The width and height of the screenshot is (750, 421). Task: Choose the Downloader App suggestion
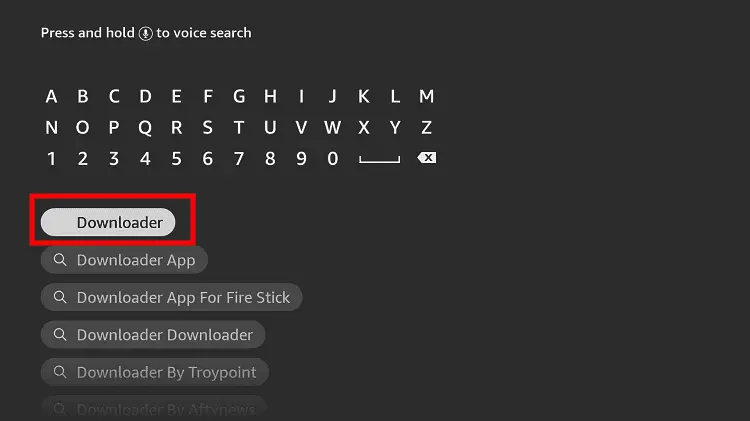click(124, 260)
